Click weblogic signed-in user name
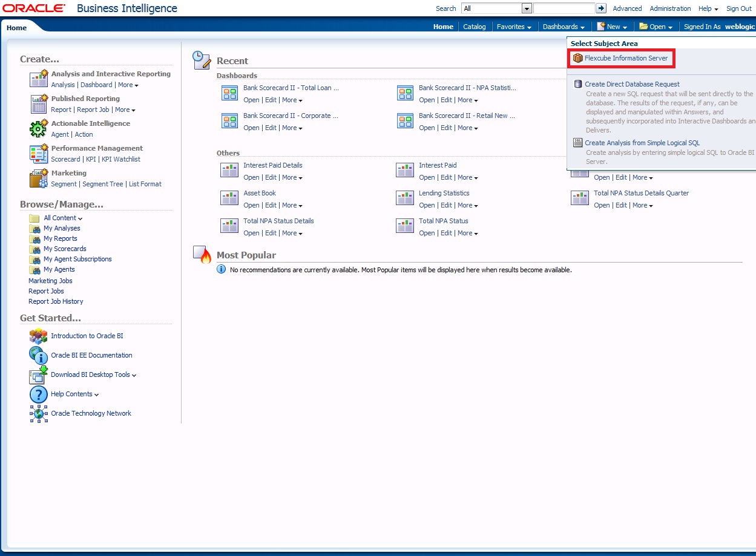Image resolution: width=756 pixels, height=556 pixels. click(x=740, y=27)
